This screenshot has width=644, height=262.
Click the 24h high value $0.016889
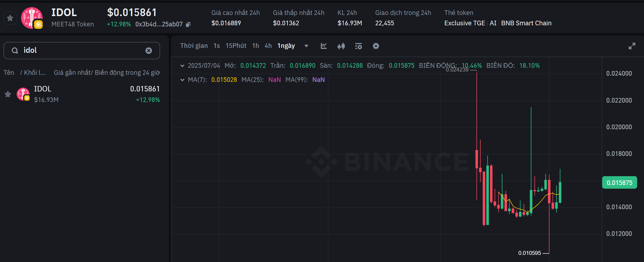226,23
